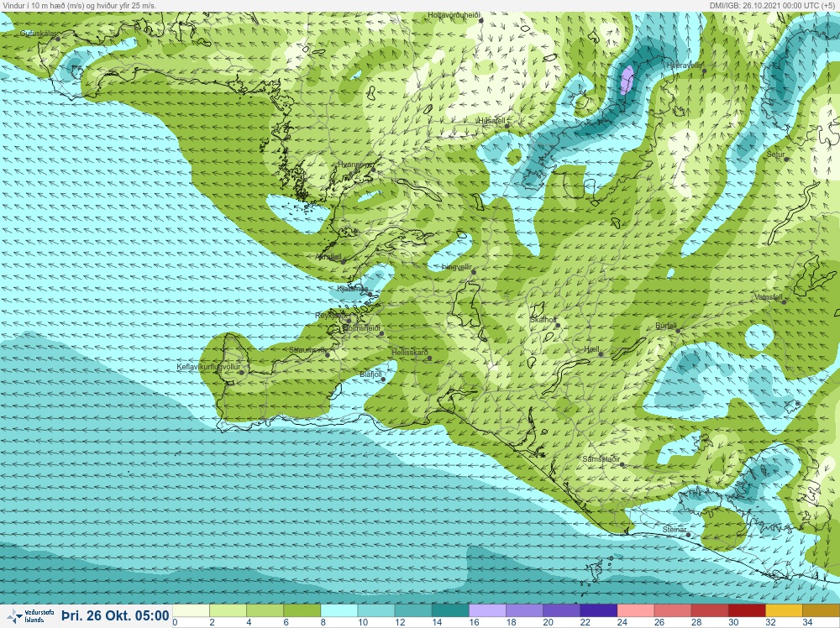Screen dimensions: 840x628
Task: Click the Hvanneyri station label
Action: tap(354, 165)
